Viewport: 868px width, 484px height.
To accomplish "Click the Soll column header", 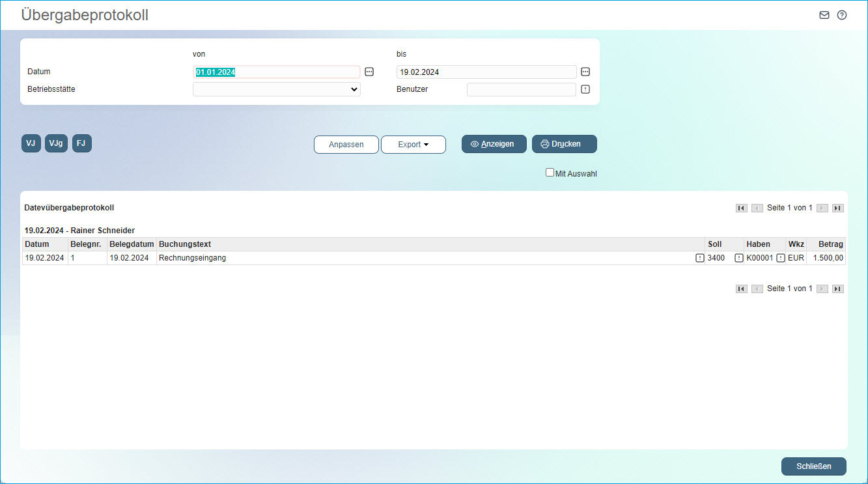I will click(725, 244).
